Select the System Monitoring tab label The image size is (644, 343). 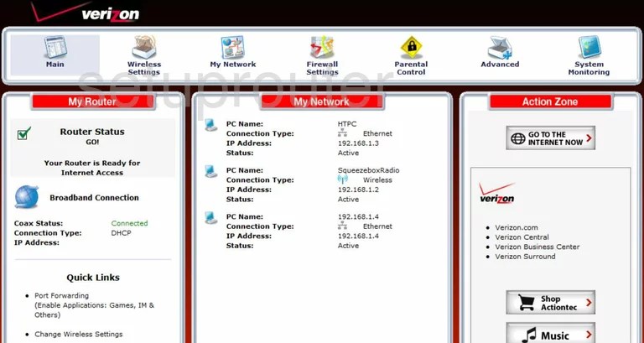coord(589,68)
